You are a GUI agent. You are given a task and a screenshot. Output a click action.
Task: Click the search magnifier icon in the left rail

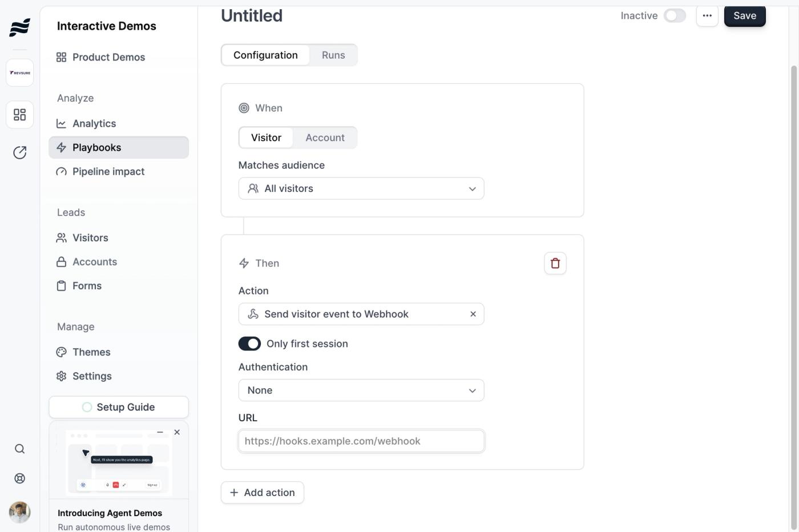click(20, 449)
